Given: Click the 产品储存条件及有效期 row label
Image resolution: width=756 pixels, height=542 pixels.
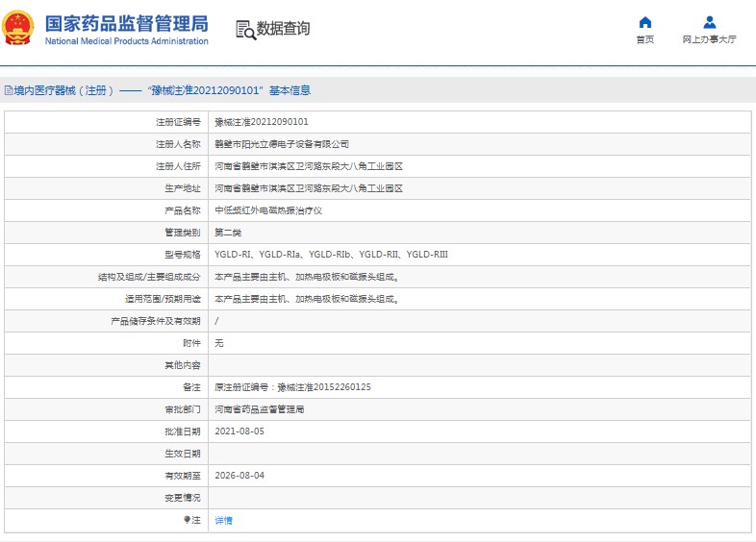Looking at the screenshot, I should 156,321.
